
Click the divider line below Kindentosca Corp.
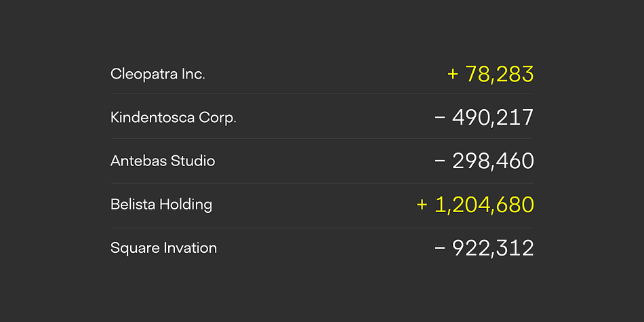coord(322,139)
